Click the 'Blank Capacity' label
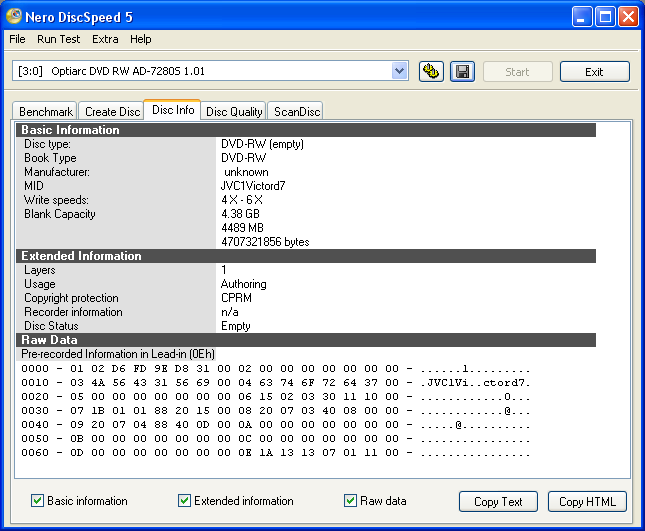The height and width of the screenshot is (531, 645). (x=60, y=214)
